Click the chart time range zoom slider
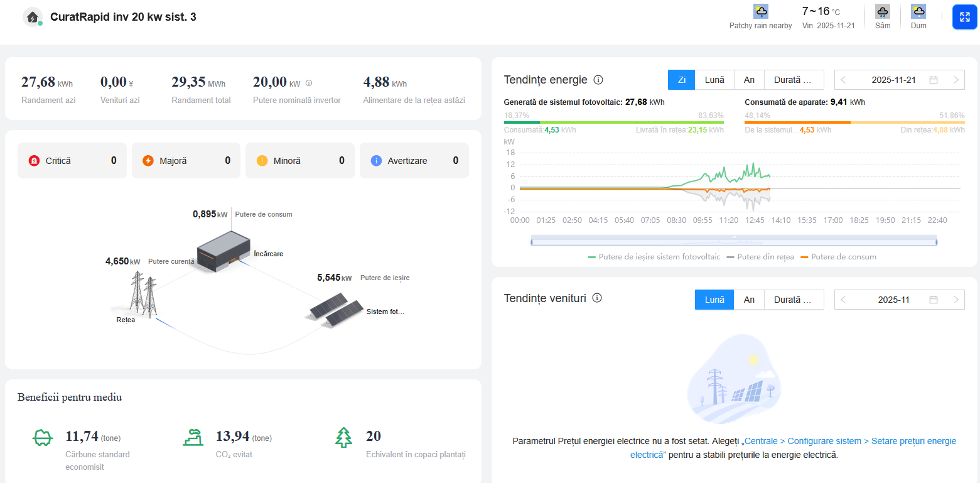Viewport: 980px width, 483px height. pyautogui.click(x=733, y=241)
